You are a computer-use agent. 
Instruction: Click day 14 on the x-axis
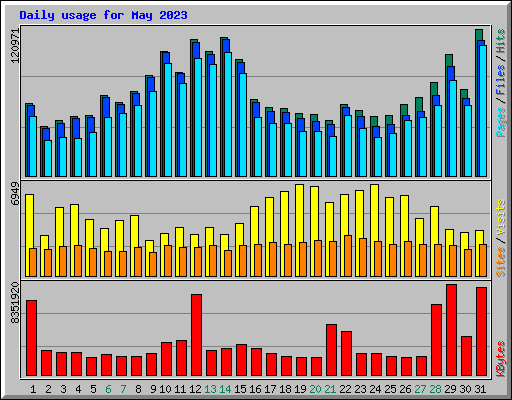[x=225, y=389]
